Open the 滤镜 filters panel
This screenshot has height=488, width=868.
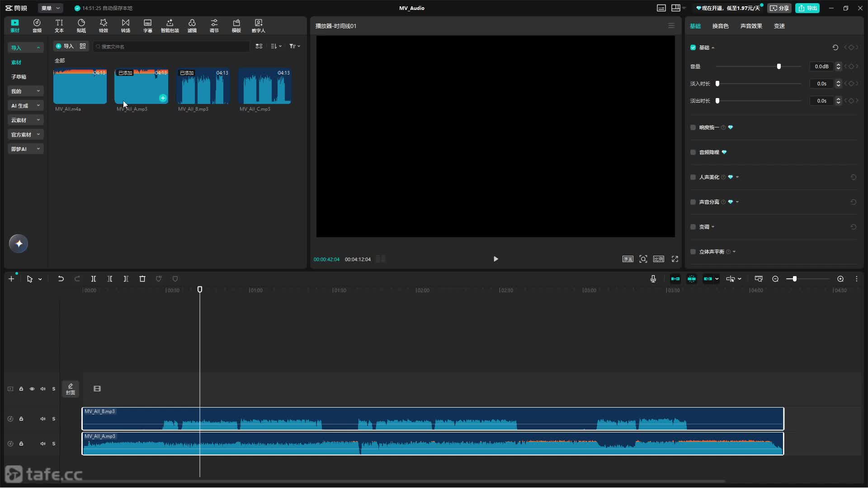(x=192, y=26)
